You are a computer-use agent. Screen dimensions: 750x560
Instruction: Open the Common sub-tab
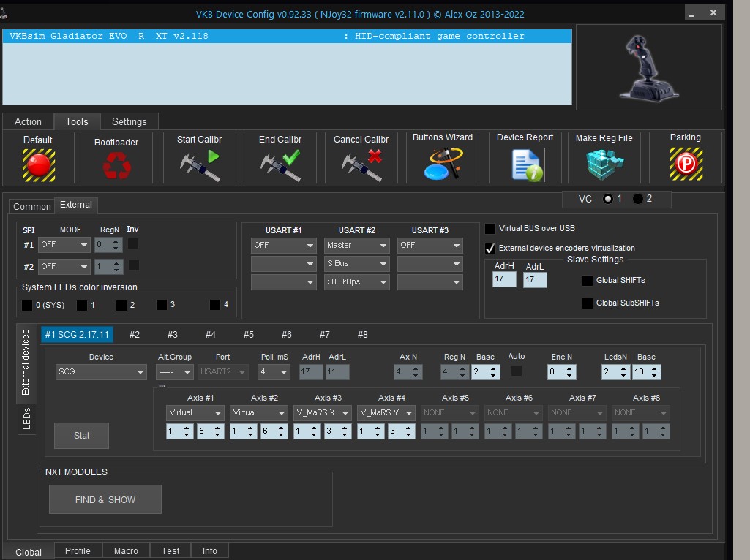[x=32, y=206]
